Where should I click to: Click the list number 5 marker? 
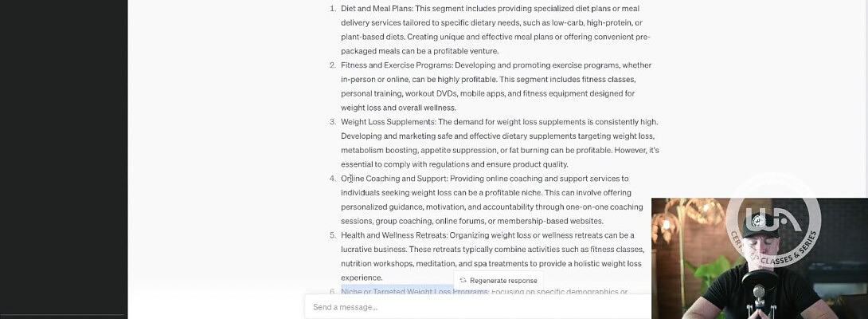tap(332, 235)
